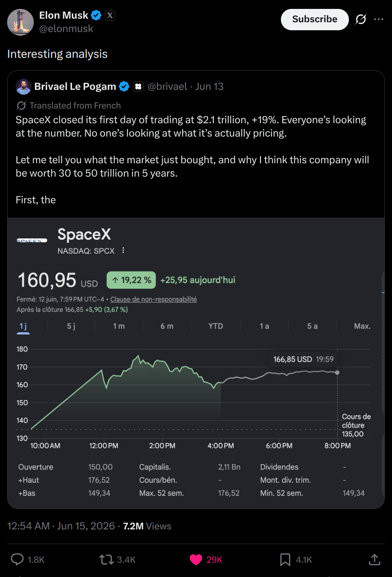
Task: Click the verified badge next to Brivael Le Pogam
Action: pyautogui.click(x=124, y=87)
